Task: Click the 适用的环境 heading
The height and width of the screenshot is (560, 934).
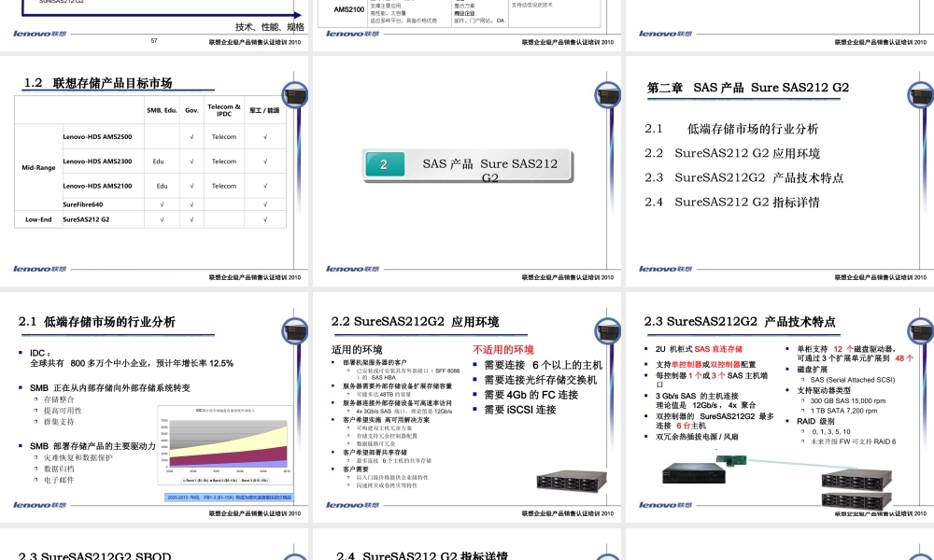Action: [x=357, y=349]
